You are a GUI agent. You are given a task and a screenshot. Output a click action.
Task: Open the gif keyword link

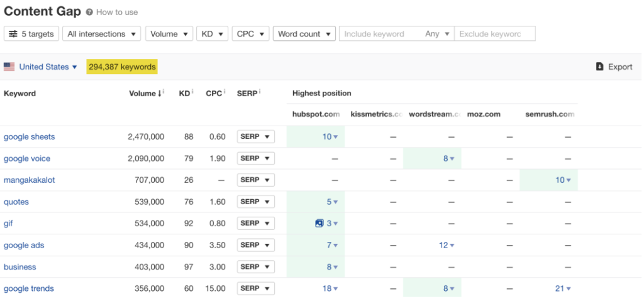(x=8, y=224)
